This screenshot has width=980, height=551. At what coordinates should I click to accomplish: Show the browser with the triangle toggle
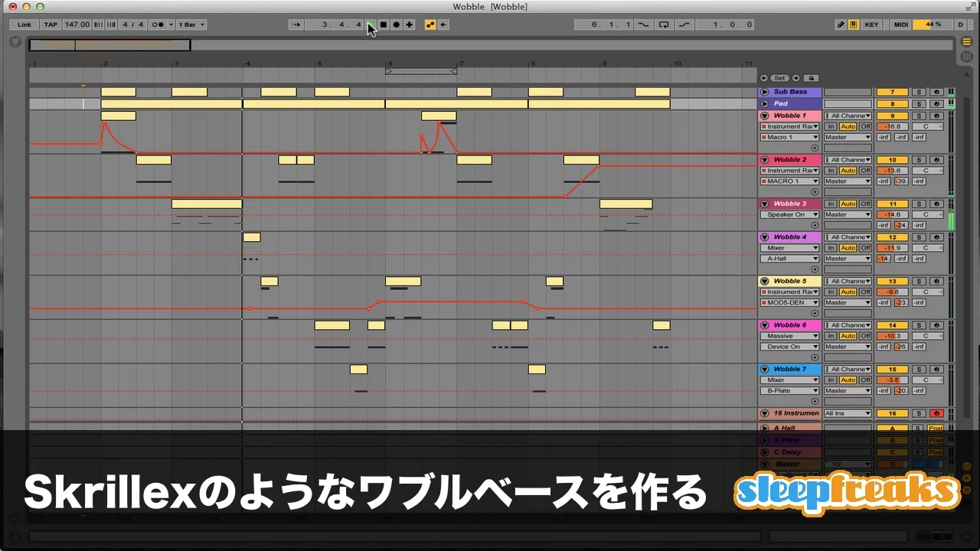click(x=15, y=41)
